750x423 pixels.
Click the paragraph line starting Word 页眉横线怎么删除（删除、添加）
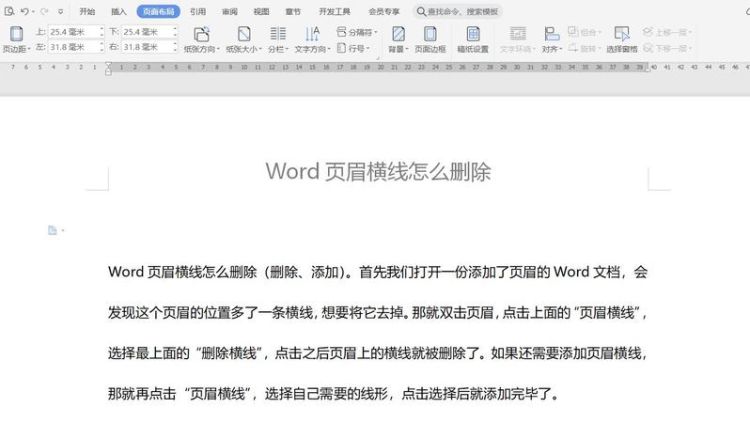378,272
